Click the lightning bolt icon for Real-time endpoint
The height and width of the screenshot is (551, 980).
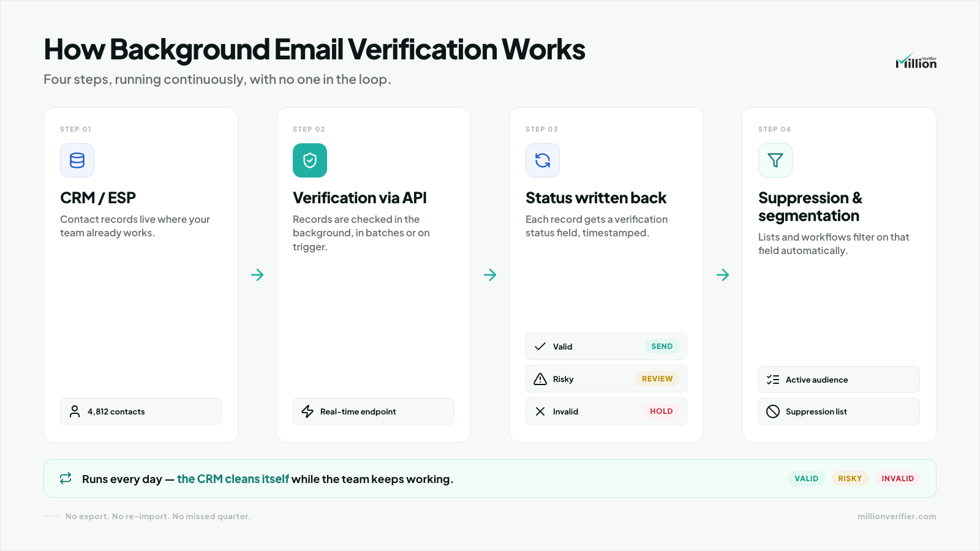pos(307,411)
